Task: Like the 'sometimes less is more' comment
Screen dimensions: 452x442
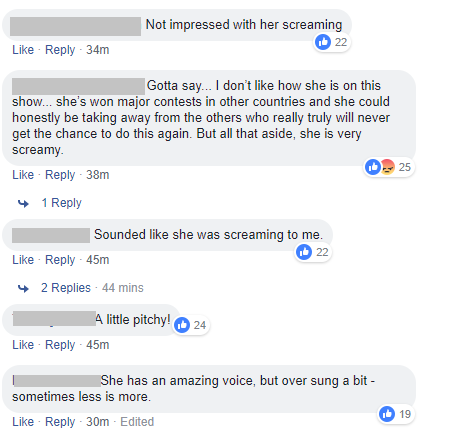Action: tap(23, 422)
